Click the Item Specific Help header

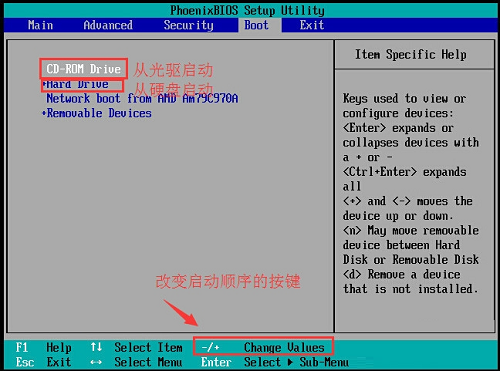(411, 54)
